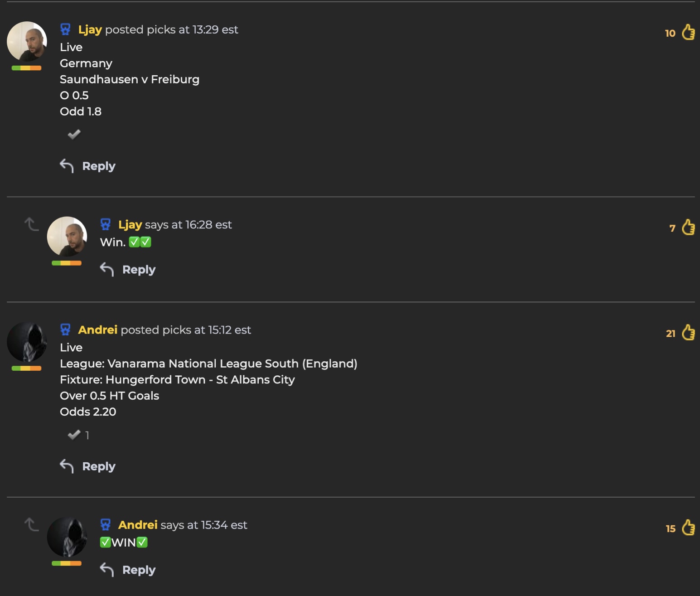
Task: Click thread arrow beside Ljay's 16:28 reply
Action: click(x=31, y=224)
